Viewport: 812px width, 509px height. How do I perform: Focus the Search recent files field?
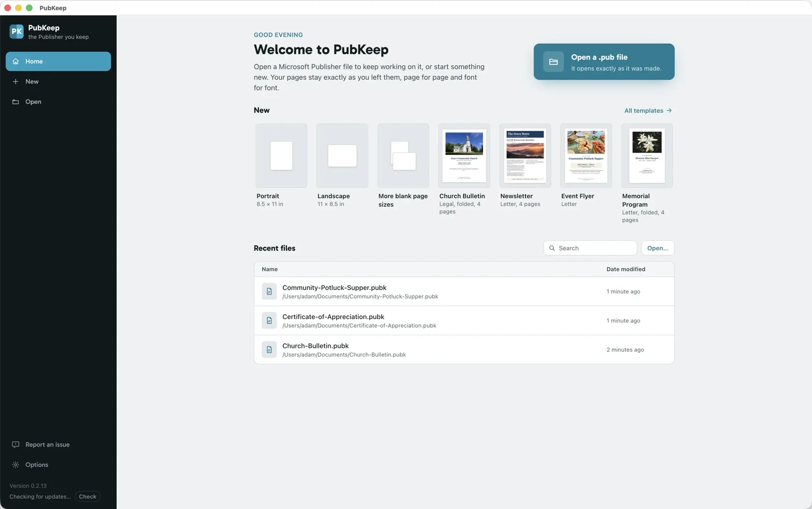click(x=590, y=248)
